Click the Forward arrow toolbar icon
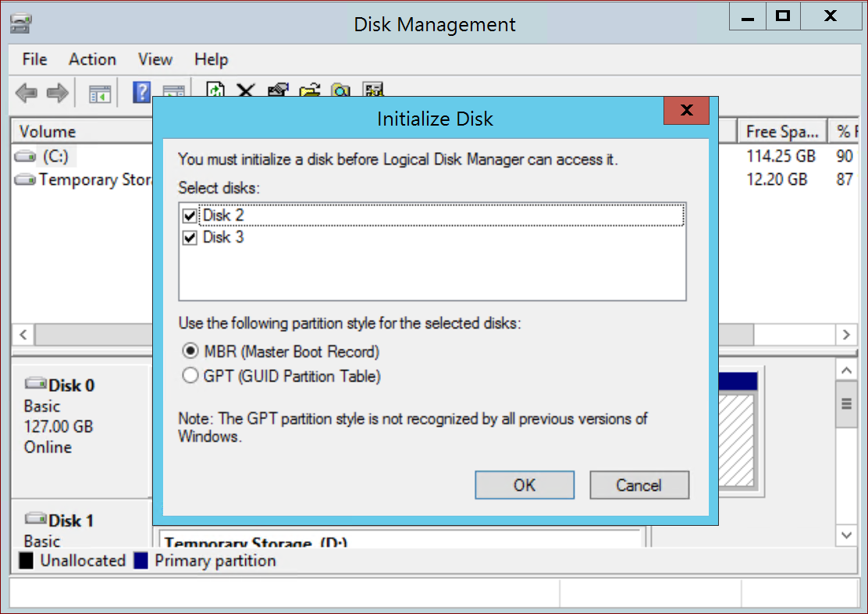This screenshot has height=614, width=868. click(57, 94)
